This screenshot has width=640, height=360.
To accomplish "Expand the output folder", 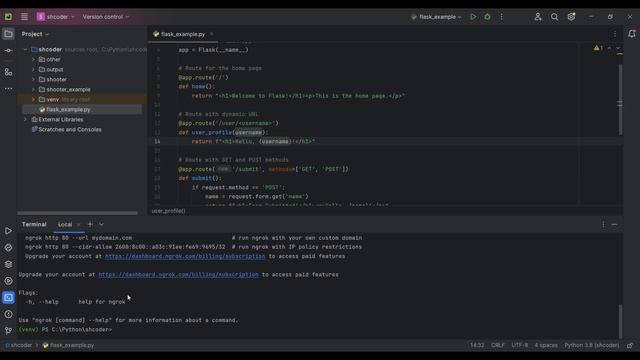I will 33,69.
